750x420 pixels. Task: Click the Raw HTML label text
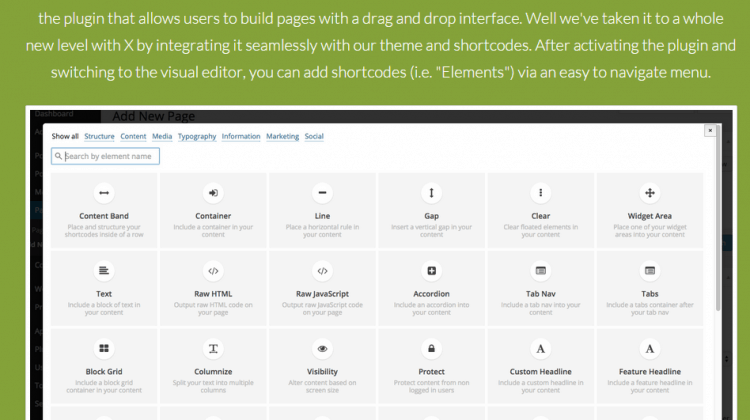click(213, 294)
